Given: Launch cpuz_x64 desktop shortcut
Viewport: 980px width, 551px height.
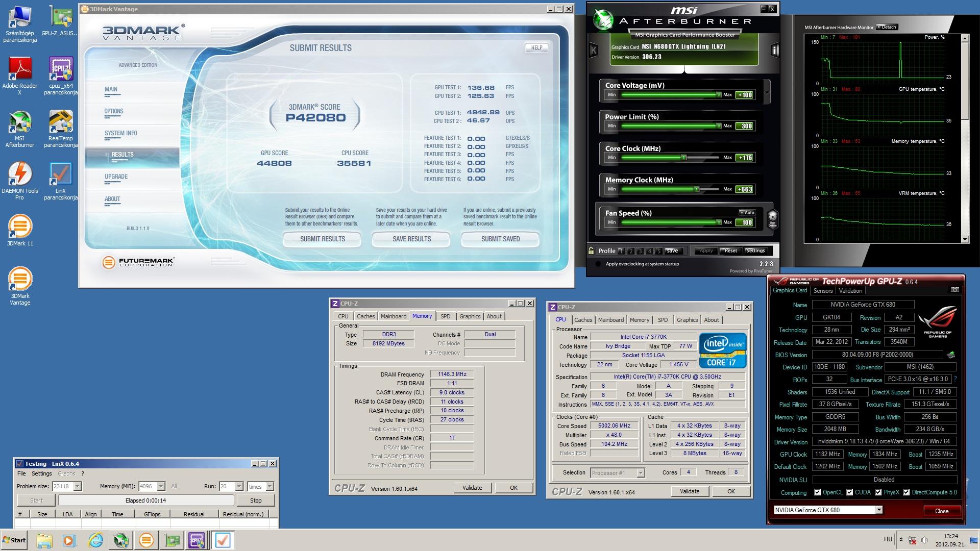Looking at the screenshot, I should coord(61,75).
